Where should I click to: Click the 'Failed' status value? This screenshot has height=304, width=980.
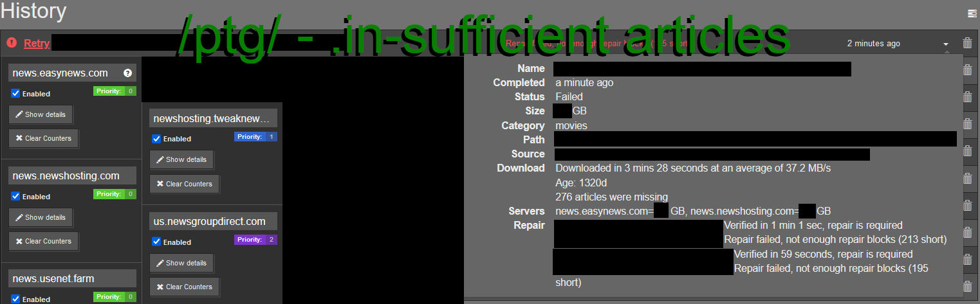569,97
